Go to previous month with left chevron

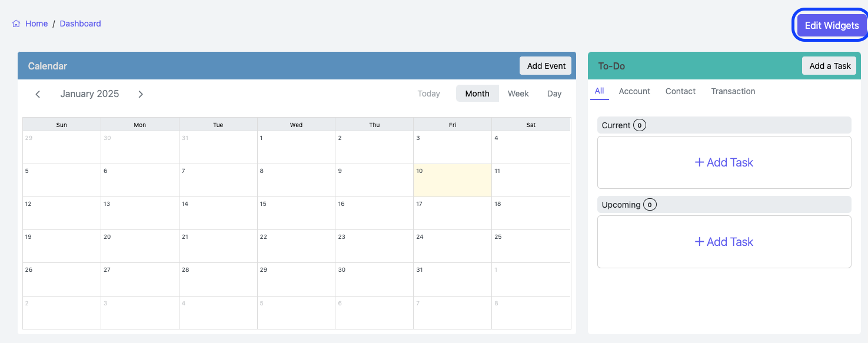38,94
